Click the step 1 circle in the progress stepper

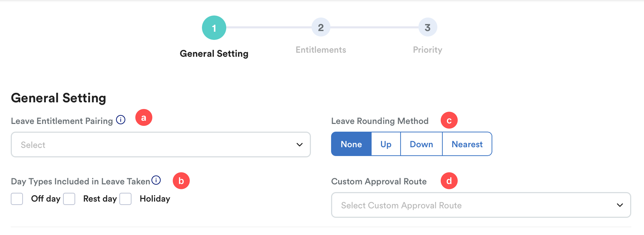click(214, 28)
